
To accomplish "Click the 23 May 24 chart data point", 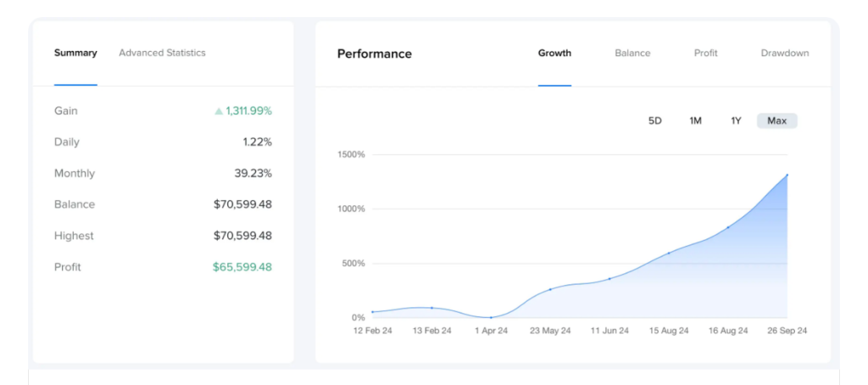I will click(x=550, y=289).
